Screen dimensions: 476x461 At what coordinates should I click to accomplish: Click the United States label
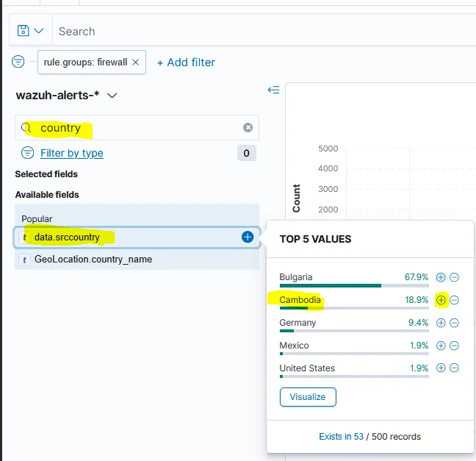point(307,368)
